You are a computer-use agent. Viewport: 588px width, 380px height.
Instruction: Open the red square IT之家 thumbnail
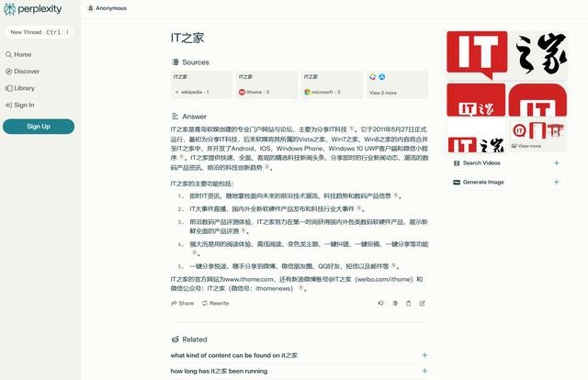(x=476, y=100)
